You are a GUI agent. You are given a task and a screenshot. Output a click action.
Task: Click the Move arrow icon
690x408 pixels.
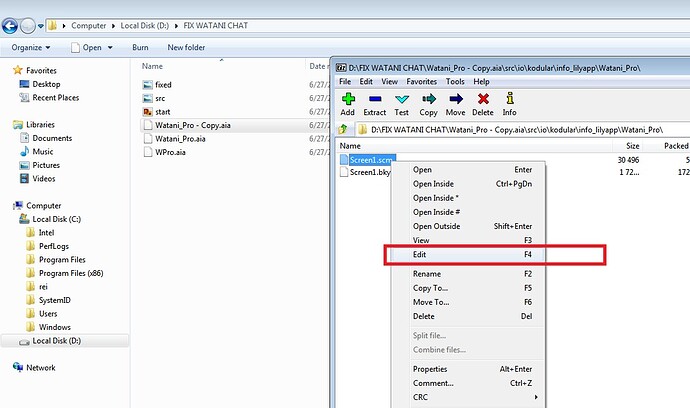[x=455, y=99]
